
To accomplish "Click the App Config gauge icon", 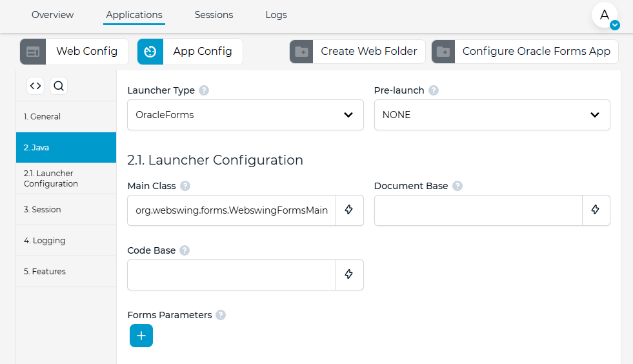I will (150, 51).
